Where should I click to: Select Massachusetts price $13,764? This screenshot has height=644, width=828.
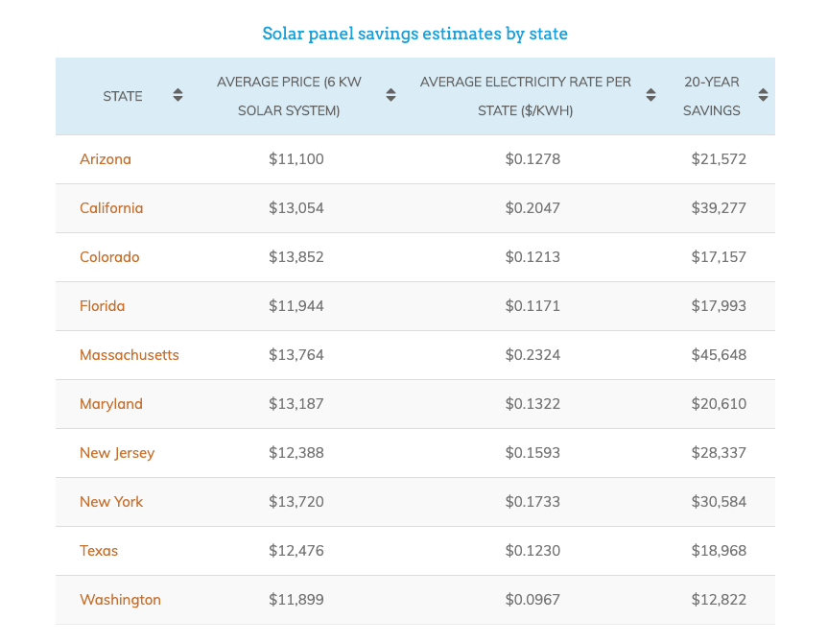click(296, 355)
